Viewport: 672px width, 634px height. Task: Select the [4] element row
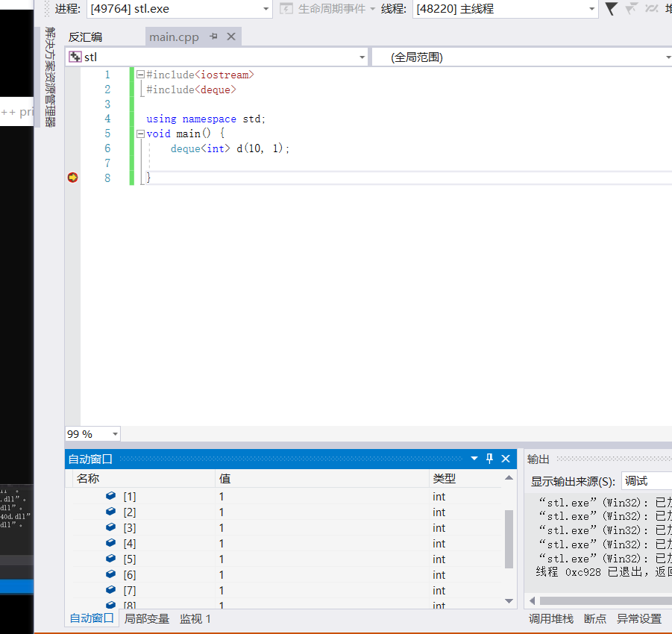click(286, 544)
